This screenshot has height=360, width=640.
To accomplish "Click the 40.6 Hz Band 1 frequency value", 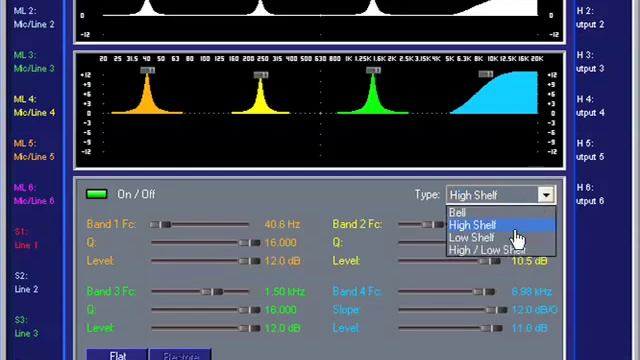I will click(282, 224).
